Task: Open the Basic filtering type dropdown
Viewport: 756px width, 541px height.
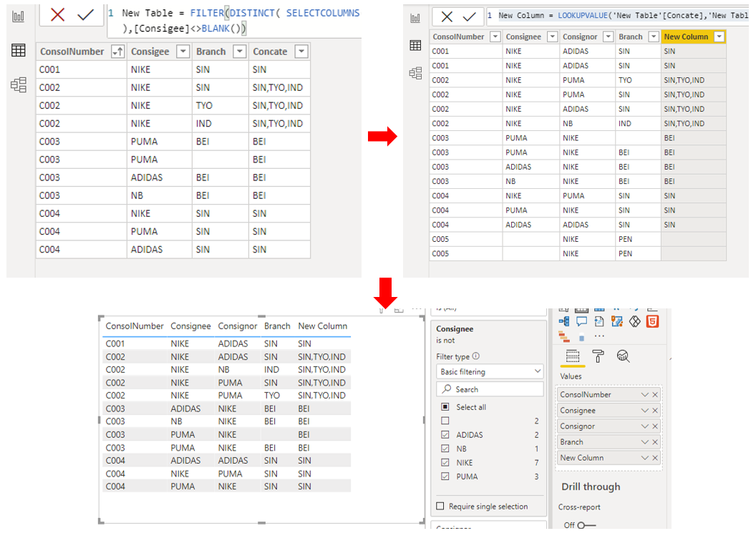Action: click(490, 371)
